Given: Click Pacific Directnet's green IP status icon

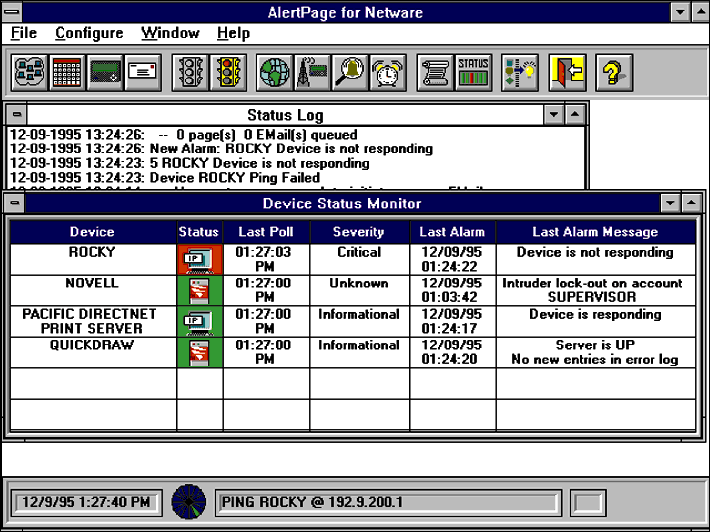Looking at the screenshot, I should 200,322.
